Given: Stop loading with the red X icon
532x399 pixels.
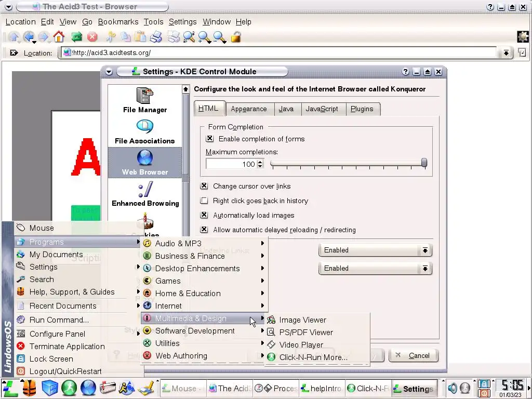Looking at the screenshot, I should click(92, 37).
